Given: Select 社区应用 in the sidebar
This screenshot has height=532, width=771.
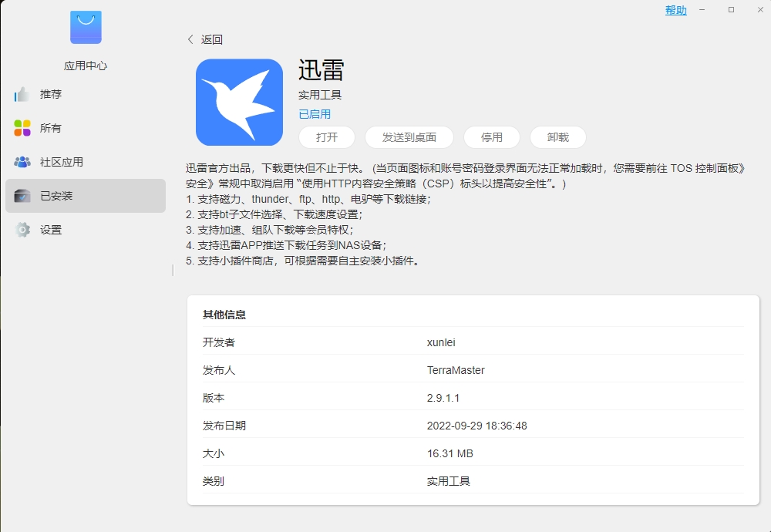Looking at the screenshot, I should (86, 162).
